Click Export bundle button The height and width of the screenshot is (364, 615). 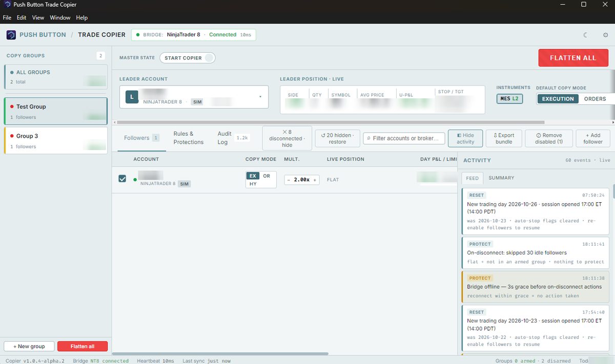coord(504,138)
